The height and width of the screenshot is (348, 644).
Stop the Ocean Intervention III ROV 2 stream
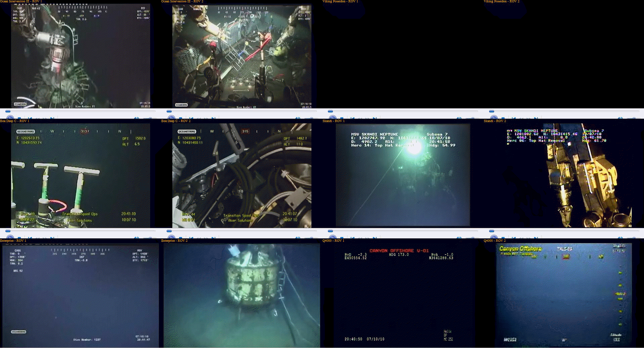[x=181, y=118]
